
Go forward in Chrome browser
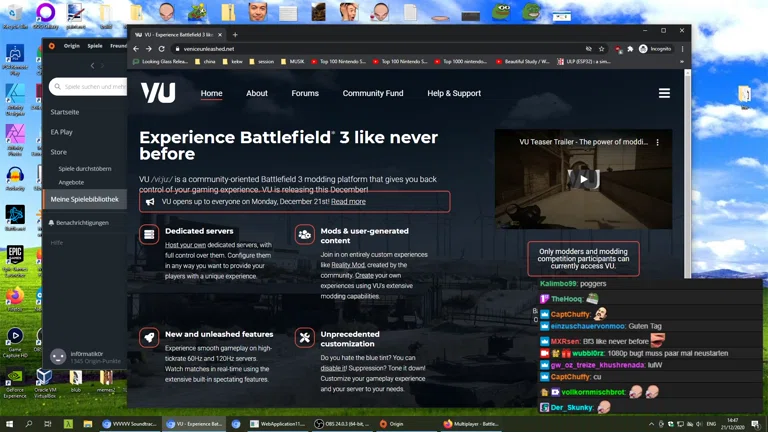coord(148,49)
